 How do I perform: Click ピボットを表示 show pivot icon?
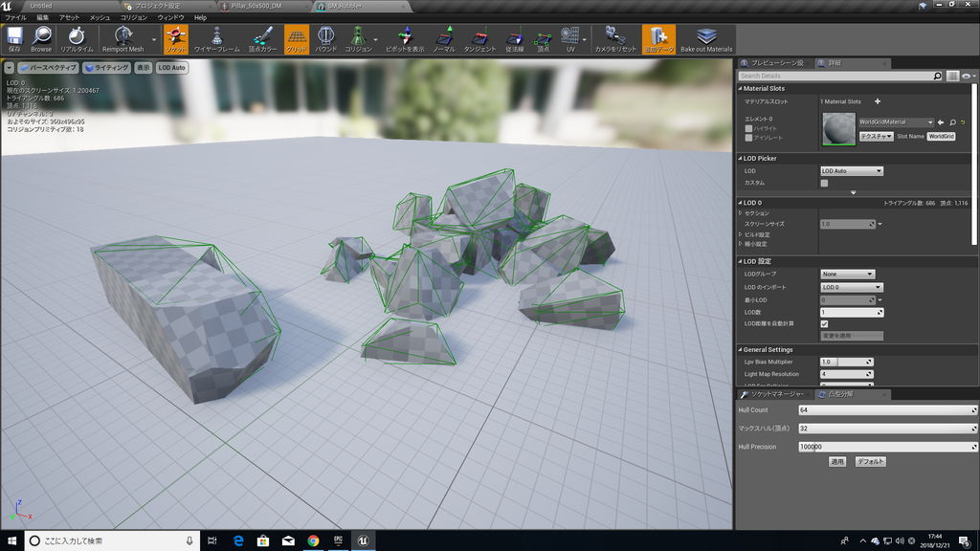click(x=405, y=39)
